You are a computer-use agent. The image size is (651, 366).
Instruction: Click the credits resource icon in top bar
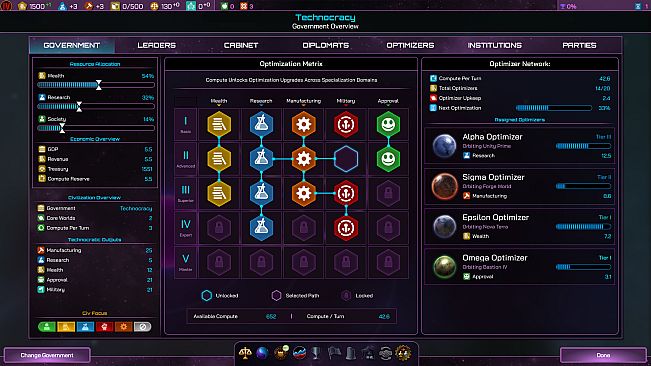22,6
